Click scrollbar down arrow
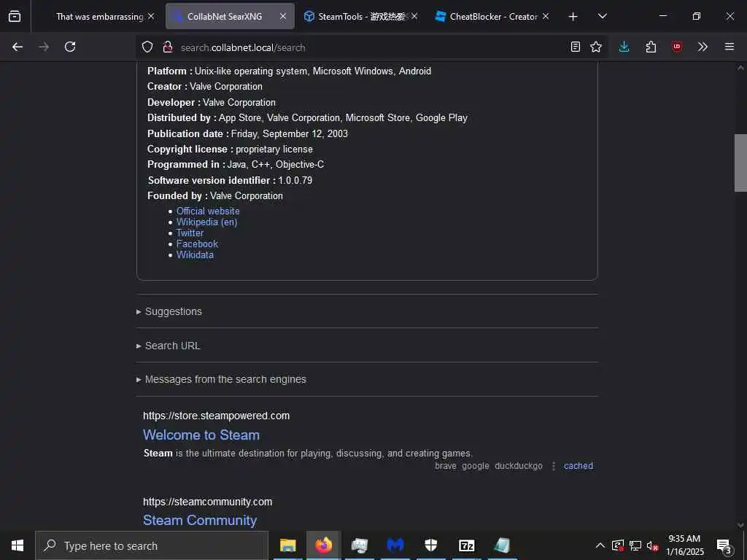Viewport: 747px width, 560px height. point(740,525)
